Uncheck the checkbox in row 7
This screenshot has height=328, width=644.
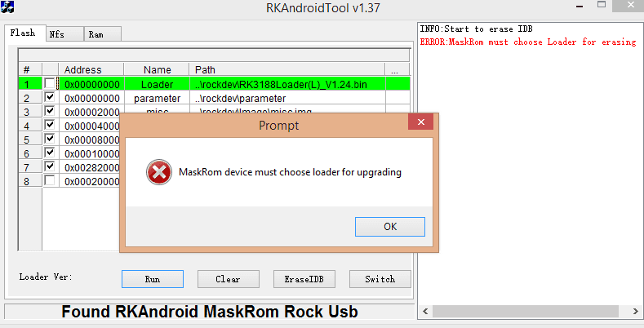(50, 166)
